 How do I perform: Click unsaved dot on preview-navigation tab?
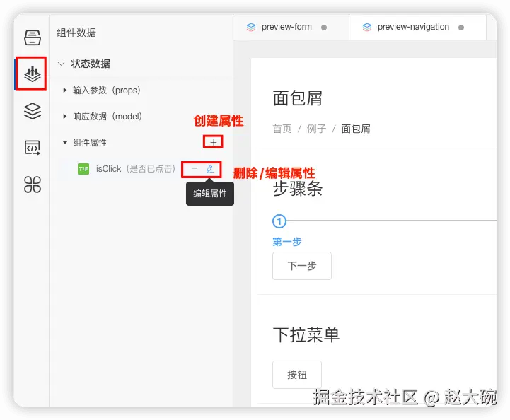coord(461,28)
